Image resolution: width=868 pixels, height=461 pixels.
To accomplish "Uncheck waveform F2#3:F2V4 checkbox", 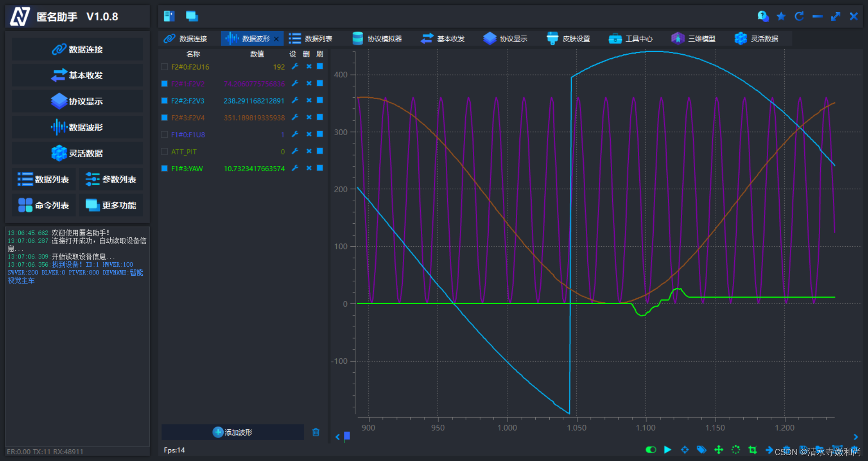I will pos(165,118).
